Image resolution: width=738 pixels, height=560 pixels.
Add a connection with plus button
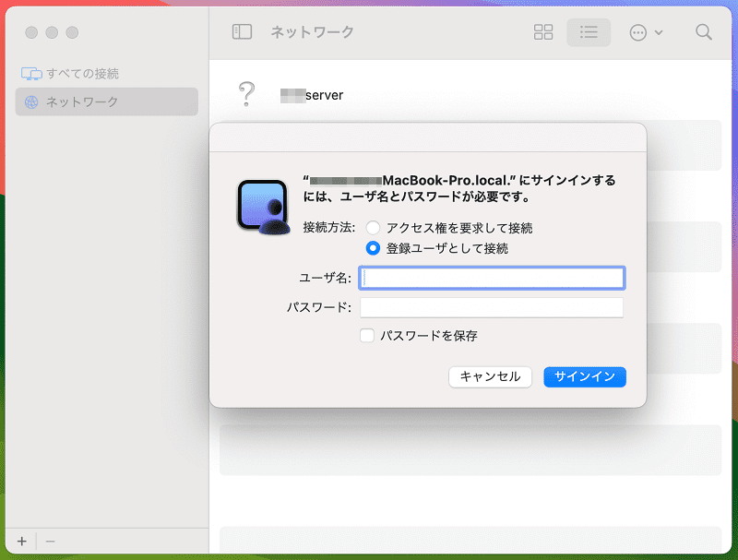pyautogui.click(x=22, y=542)
